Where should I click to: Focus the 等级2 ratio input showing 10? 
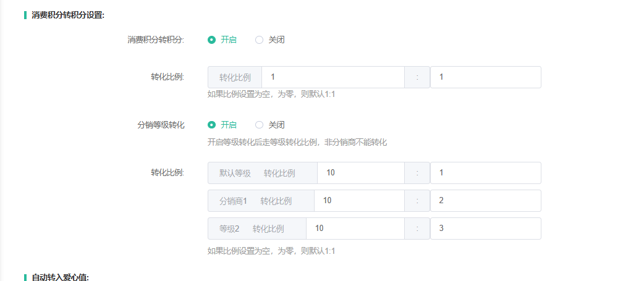pyautogui.click(x=355, y=229)
